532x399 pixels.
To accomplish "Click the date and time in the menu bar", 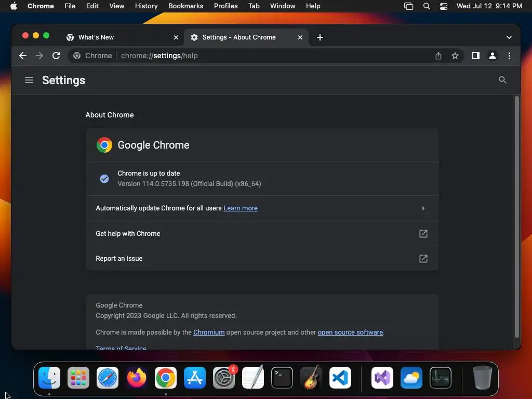I will tap(489, 6).
